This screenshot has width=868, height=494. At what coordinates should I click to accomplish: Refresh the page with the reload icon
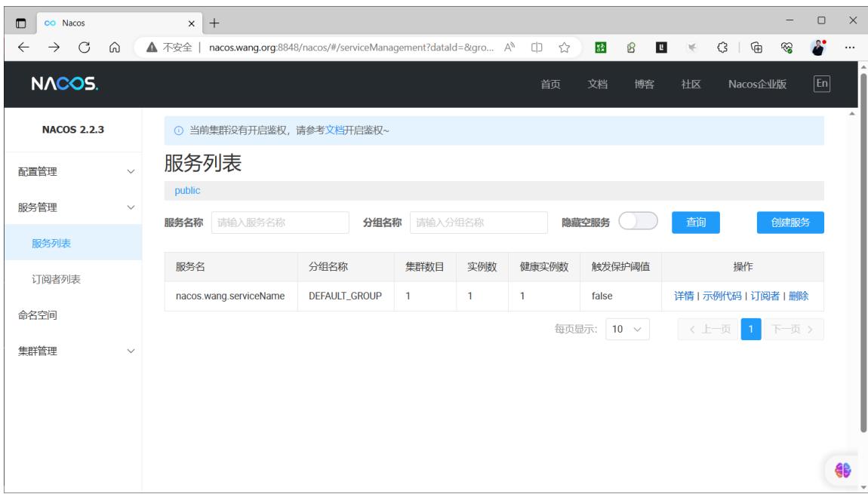tap(84, 48)
